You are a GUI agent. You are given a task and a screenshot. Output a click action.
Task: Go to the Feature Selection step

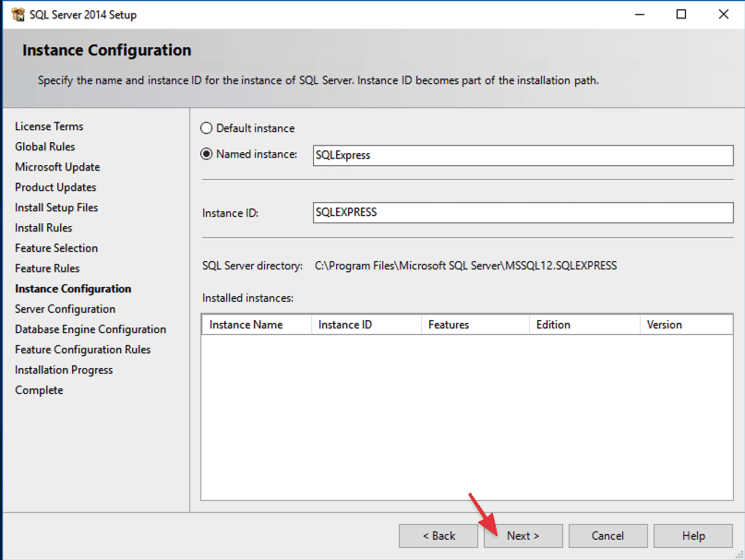click(56, 248)
